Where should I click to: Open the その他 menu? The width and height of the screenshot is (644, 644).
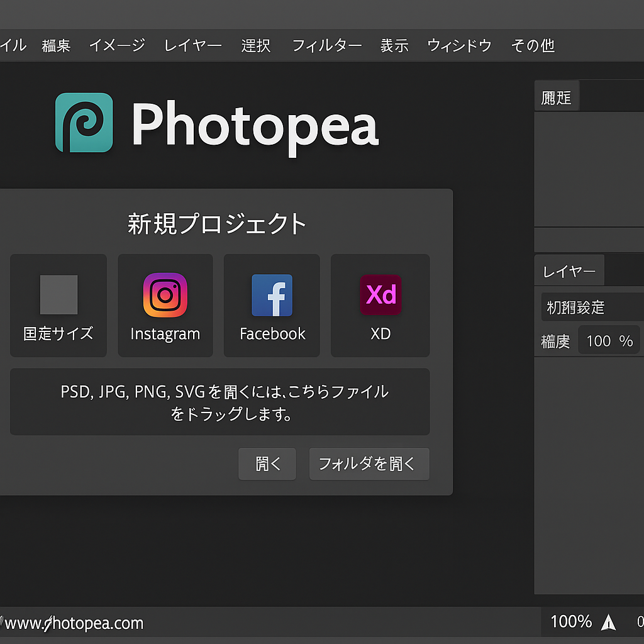[533, 45]
